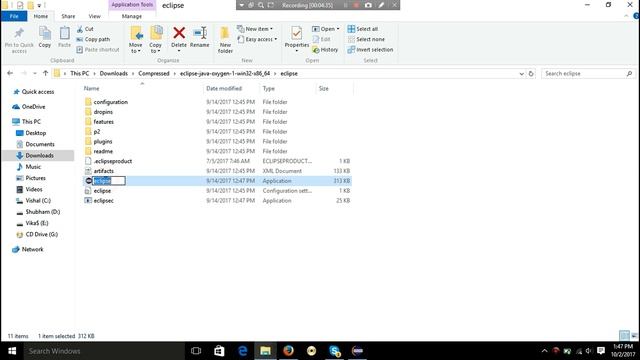Viewport: 640px width, 360px height.
Task: Click Cut in the Clipboard group
Action: (85, 29)
